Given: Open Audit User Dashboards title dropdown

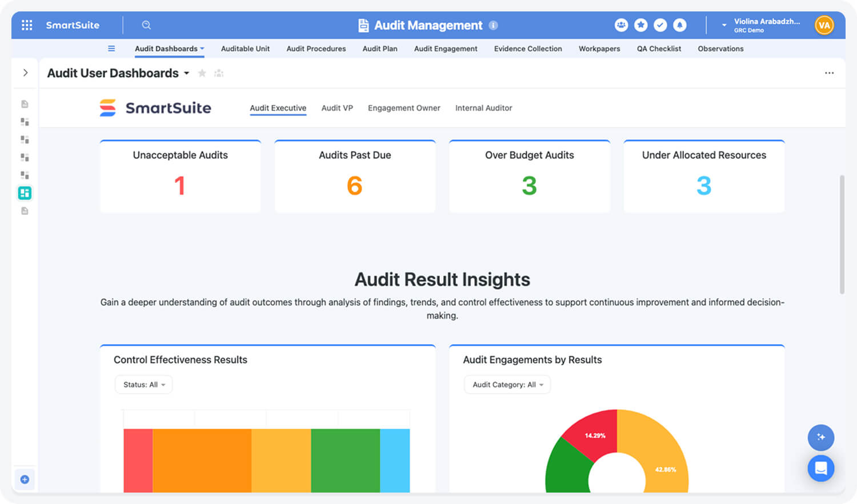Looking at the screenshot, I should [186, 73].
